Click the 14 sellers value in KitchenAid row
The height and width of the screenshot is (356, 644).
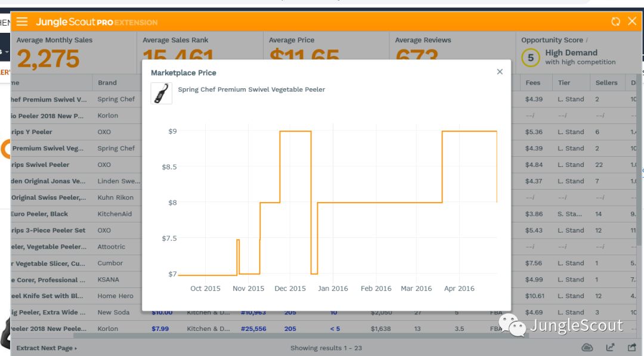click(599, 214)
